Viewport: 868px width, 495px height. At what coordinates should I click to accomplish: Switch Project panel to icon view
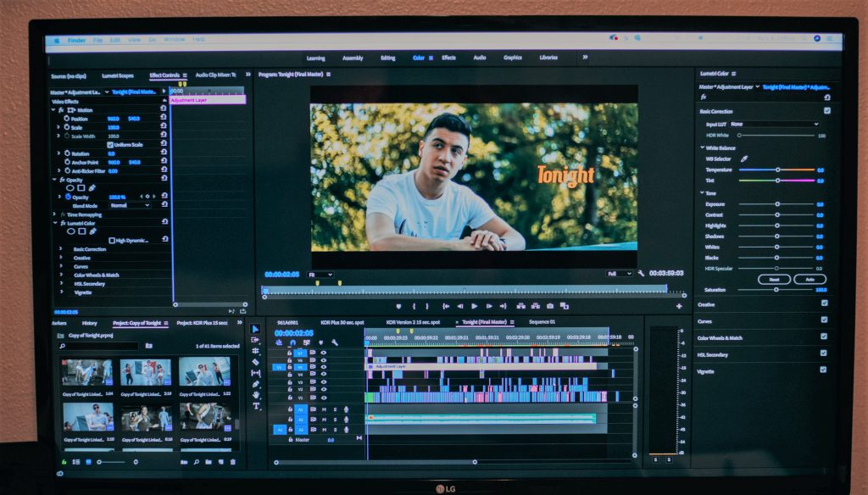(x=88, y=462)
